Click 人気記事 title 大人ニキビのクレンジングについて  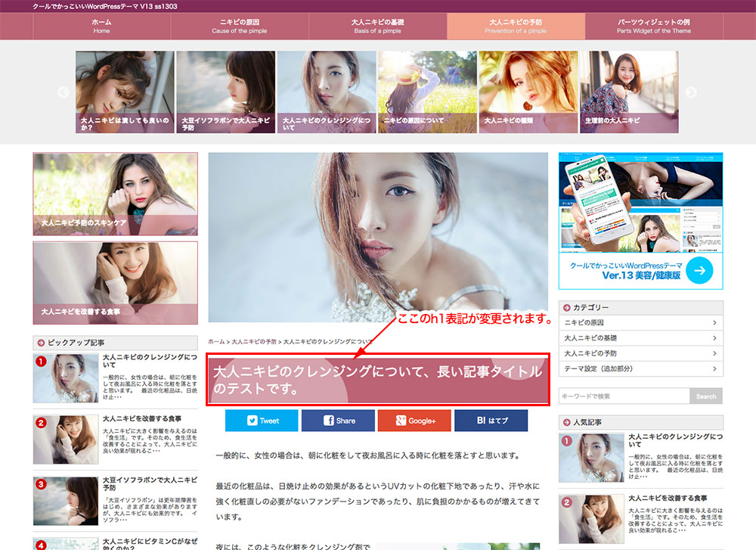click(675, 440)
